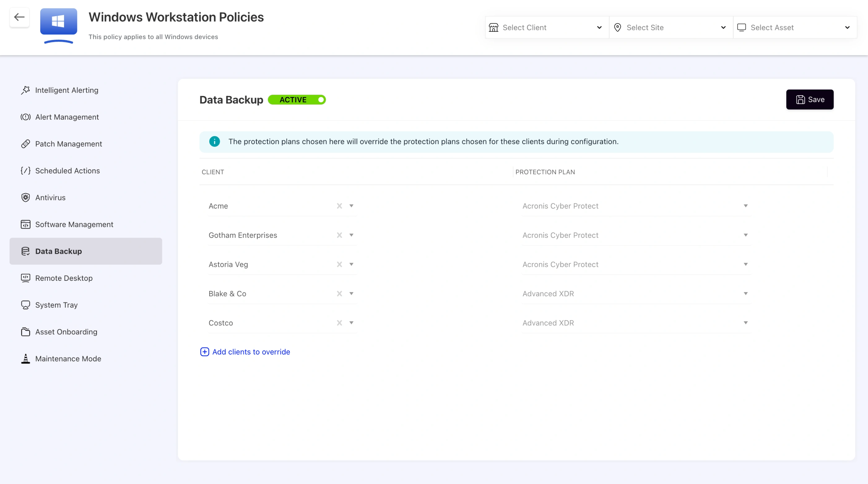Clear the Astoria Veg client selection
The image size is (868, 484).
[x=339, y=264]
